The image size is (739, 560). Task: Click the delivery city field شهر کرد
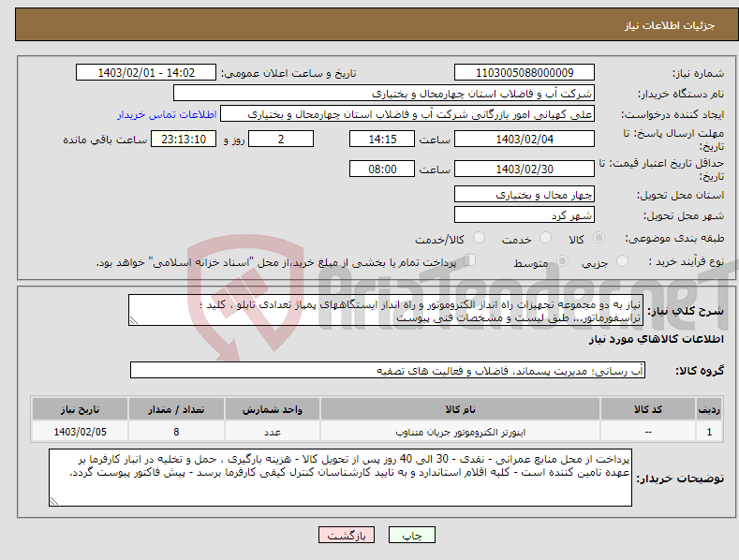(x=525, y=215)
